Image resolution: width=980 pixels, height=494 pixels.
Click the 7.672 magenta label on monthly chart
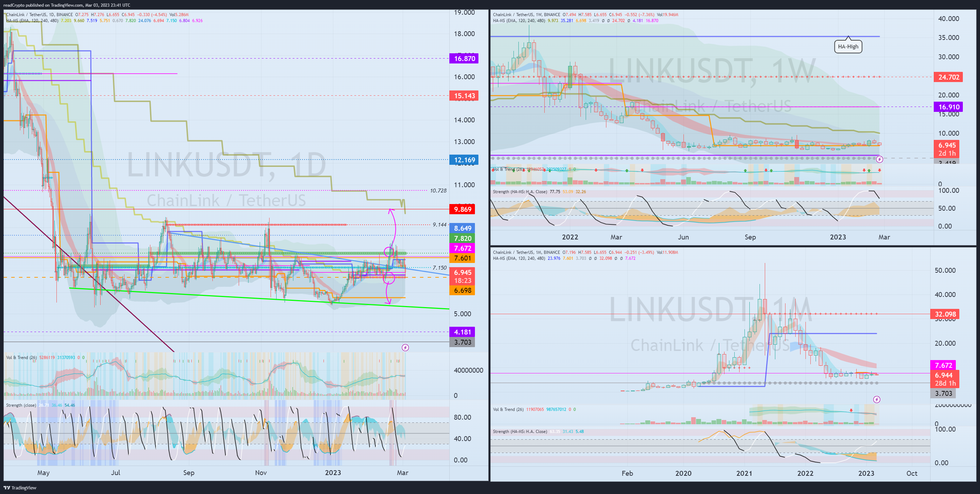point(943,365)
